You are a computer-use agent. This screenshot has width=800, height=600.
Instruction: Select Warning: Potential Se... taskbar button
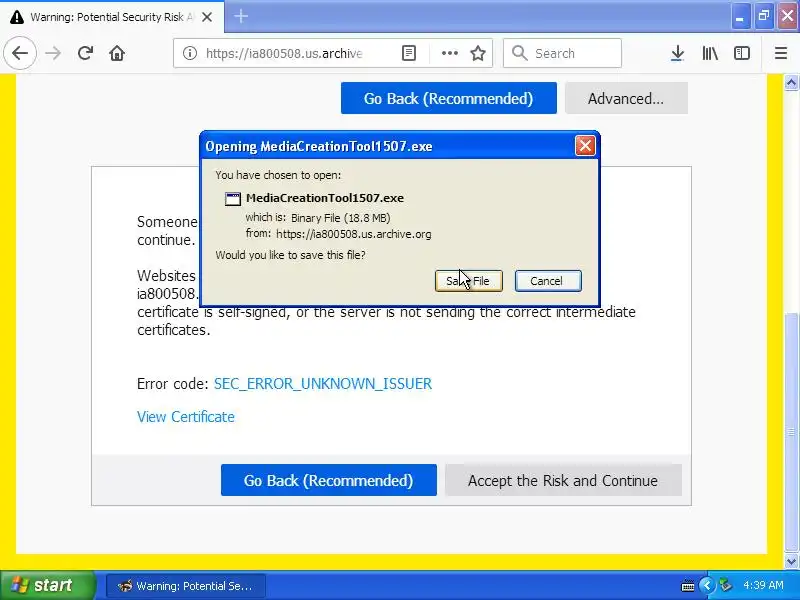click(x=186, y=586)
